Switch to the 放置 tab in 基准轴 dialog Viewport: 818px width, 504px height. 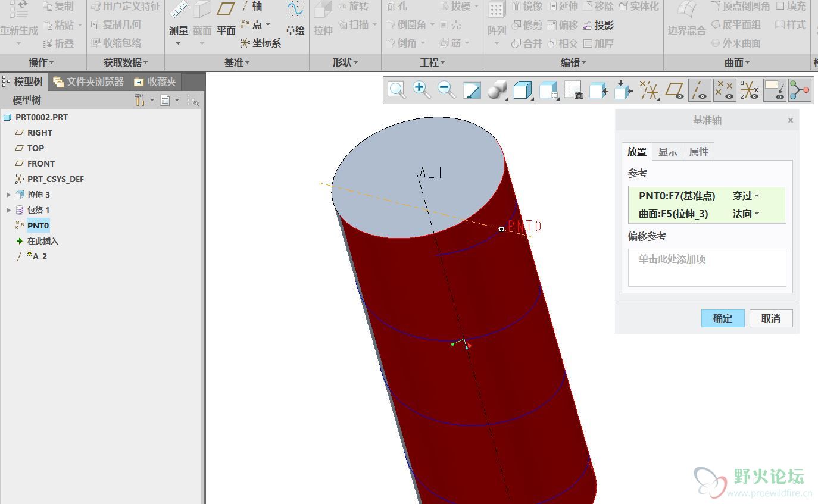tap(636, 152)
